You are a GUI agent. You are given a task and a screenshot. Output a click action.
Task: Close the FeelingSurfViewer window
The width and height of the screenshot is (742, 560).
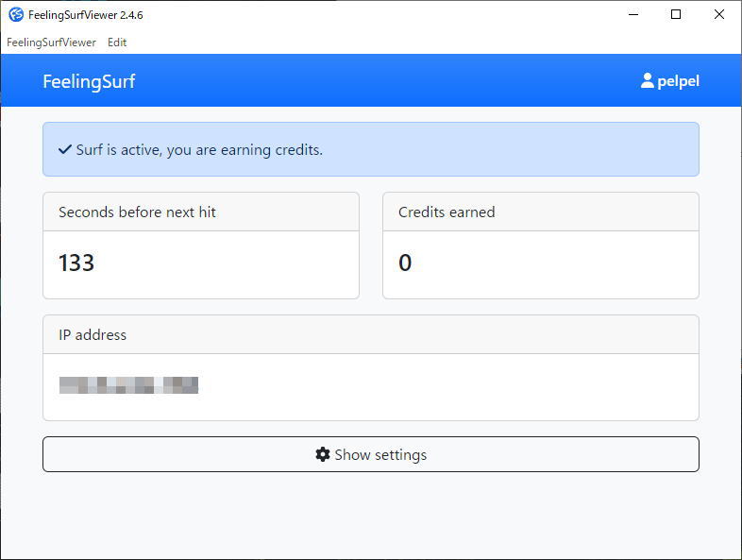pos(718,15)
